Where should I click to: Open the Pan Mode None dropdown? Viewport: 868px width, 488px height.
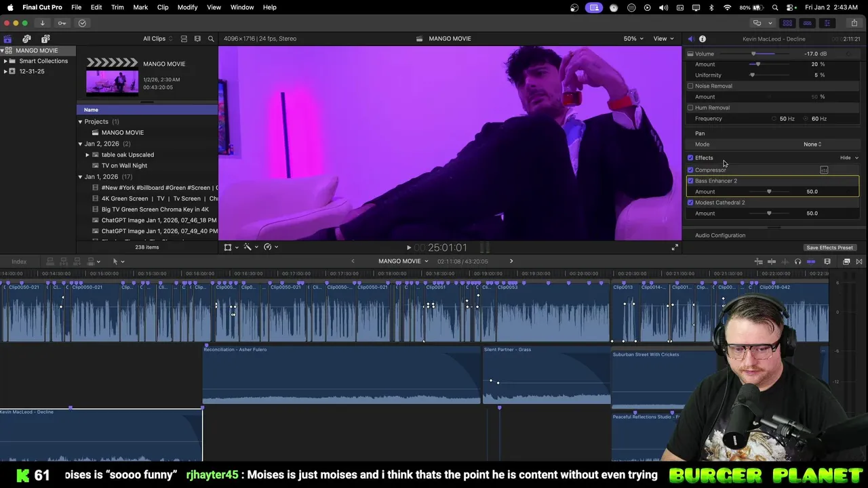click(x=812, y=144)
